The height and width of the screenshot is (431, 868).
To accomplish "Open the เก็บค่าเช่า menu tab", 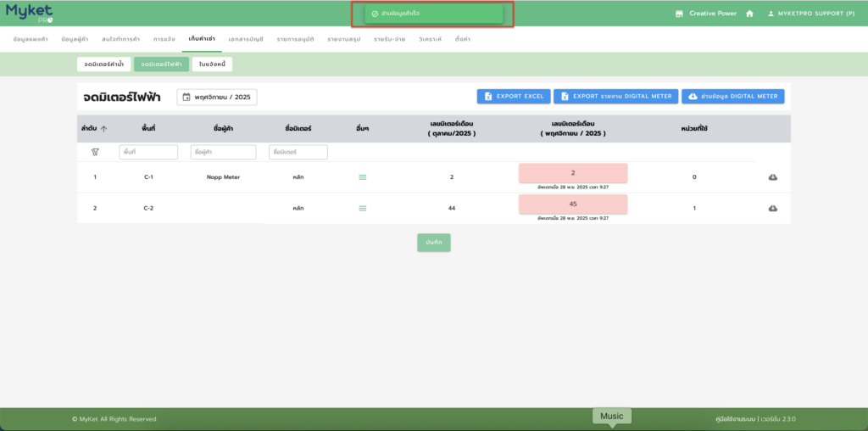I will (x=202, y=39).
